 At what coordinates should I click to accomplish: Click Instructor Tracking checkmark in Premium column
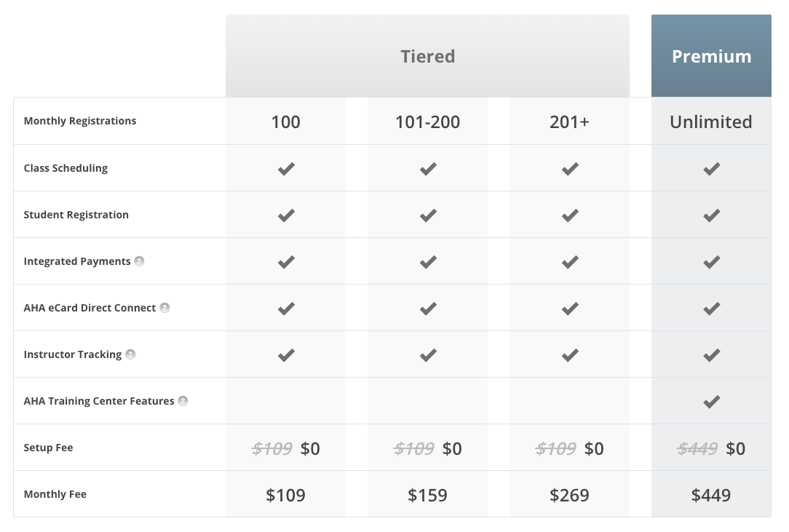tap(711, 354)
